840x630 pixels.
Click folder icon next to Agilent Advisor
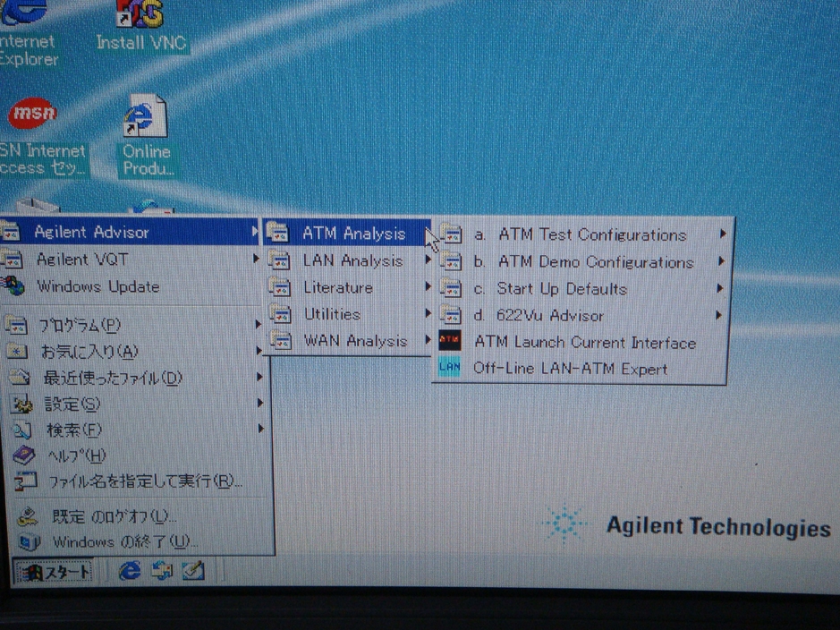point(10,232)
